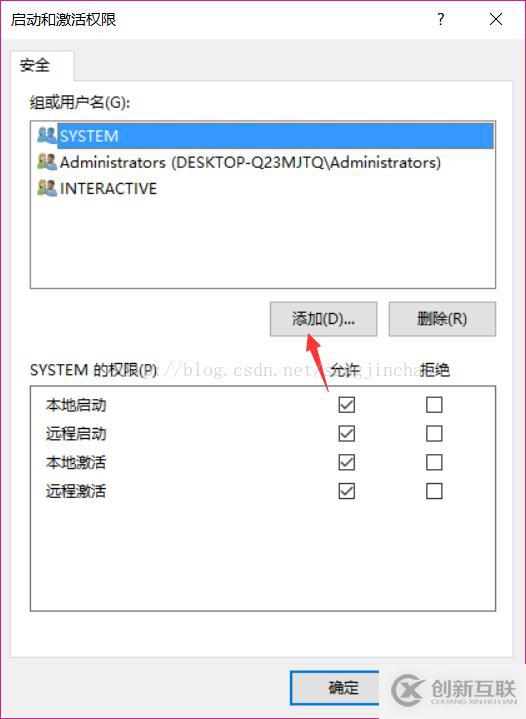Check Deny box for 本地激活
526x719 pixels.
tap(434, 462)
